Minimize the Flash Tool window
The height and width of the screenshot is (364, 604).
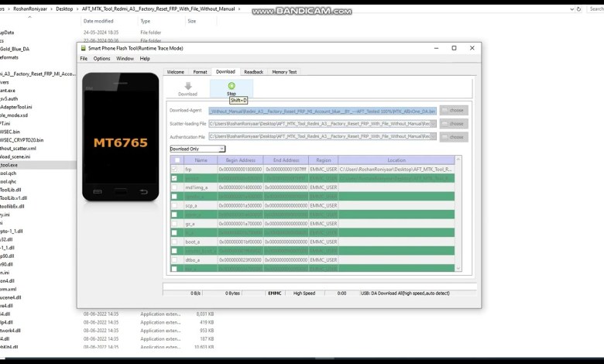[x=437, y=48]
